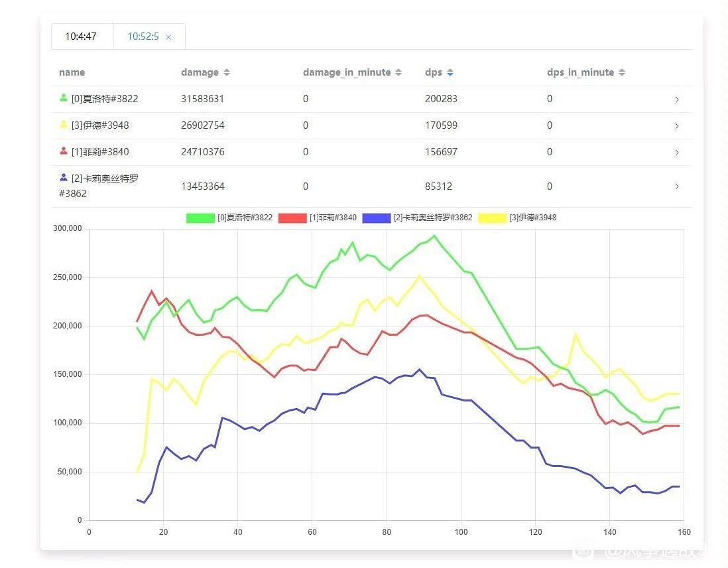Sort by damage column sort icon

pyautogui.click(x=227, y=72)
